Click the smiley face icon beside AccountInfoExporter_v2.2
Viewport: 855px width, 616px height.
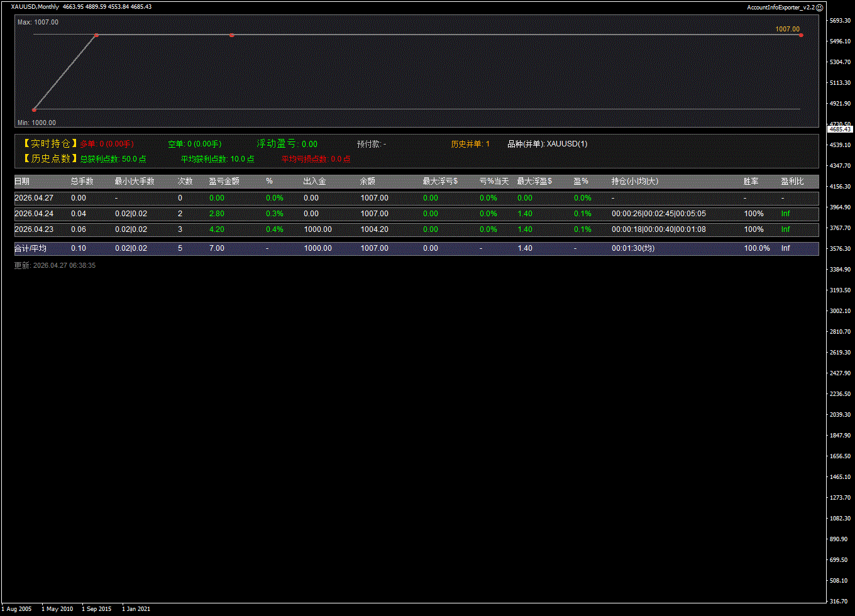point(819,8)
